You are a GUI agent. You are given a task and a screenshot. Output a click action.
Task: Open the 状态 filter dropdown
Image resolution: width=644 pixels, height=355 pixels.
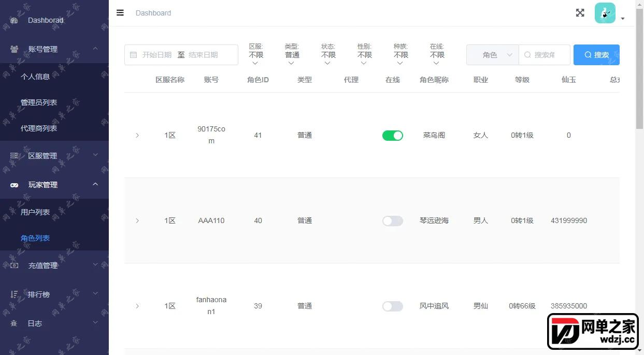tap(328, 55)
